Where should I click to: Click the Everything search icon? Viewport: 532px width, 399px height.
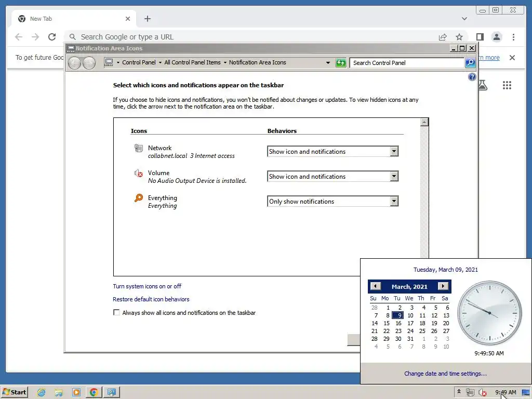[x=138, y=198]
